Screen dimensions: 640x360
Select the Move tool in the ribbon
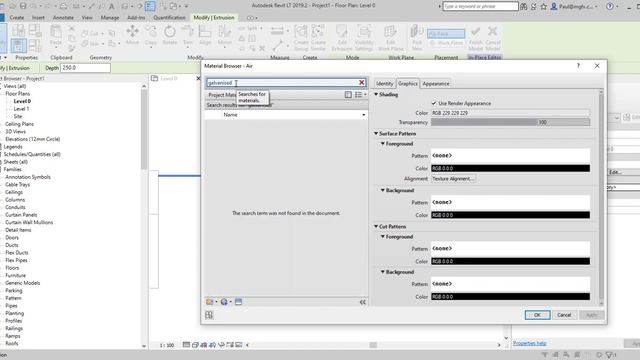[132, 35]
